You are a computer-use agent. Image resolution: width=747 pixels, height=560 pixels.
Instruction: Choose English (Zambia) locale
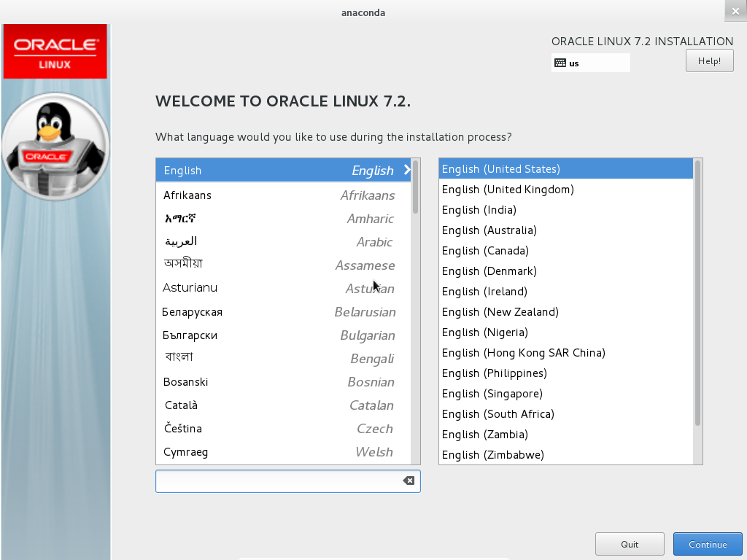566,435
